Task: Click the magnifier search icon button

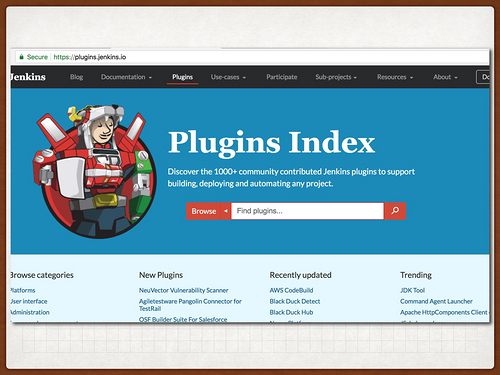Action: pos(395,211)
